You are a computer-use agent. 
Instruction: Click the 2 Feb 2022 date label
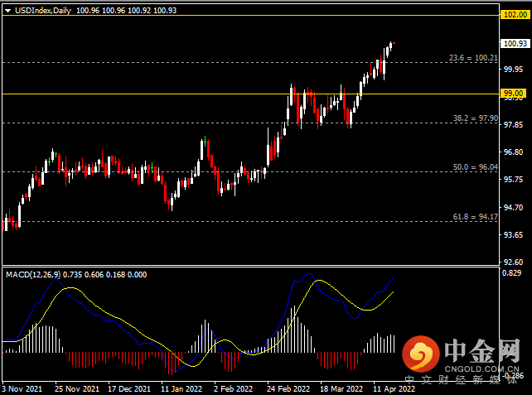234,389
